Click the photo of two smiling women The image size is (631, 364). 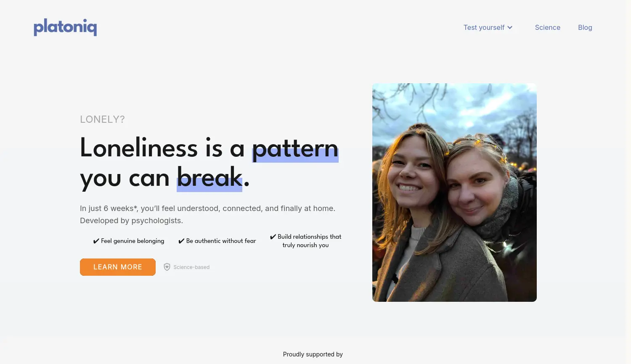[454, 193]
